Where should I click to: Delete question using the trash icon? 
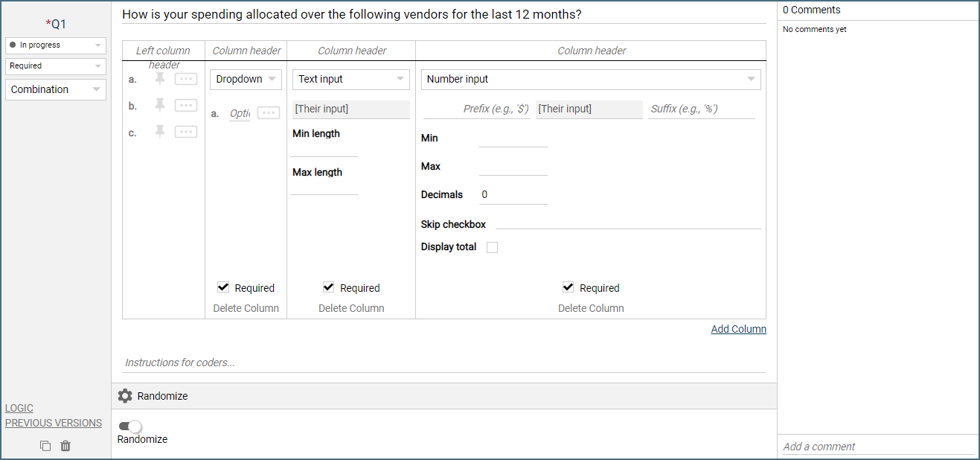pyautogui.click(x=65, y=446)
